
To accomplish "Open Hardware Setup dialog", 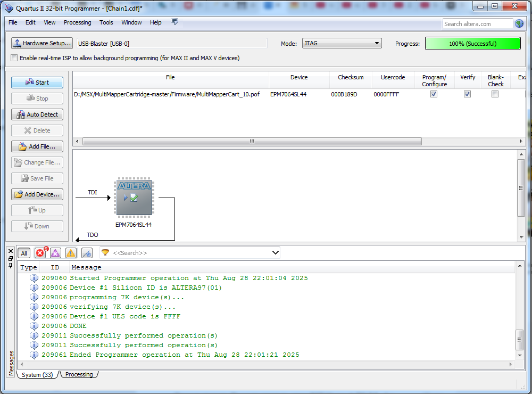I will point(41,43).
